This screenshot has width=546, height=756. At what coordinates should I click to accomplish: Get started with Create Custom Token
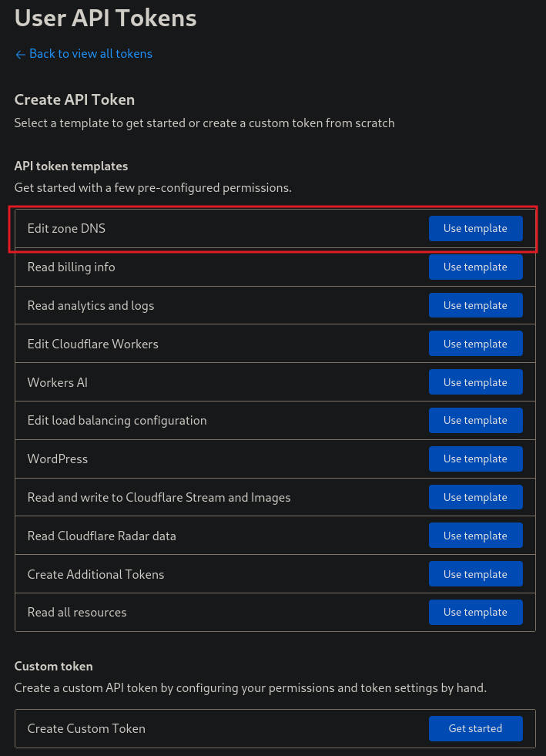point(476,728)
